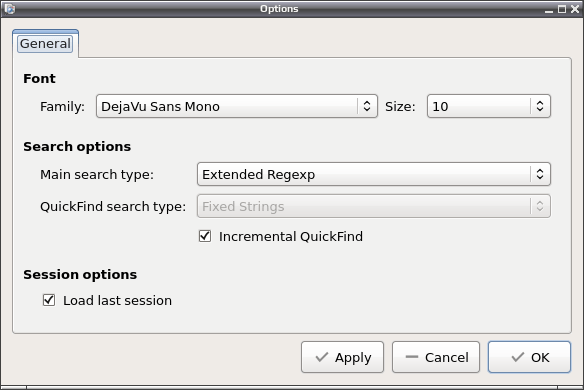Open the font Family dropdown
Screen dimensions: 584x390
[237, 107]
